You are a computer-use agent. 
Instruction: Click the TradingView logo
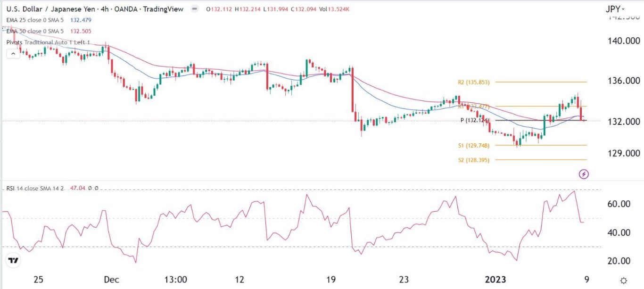click(13, 261)
